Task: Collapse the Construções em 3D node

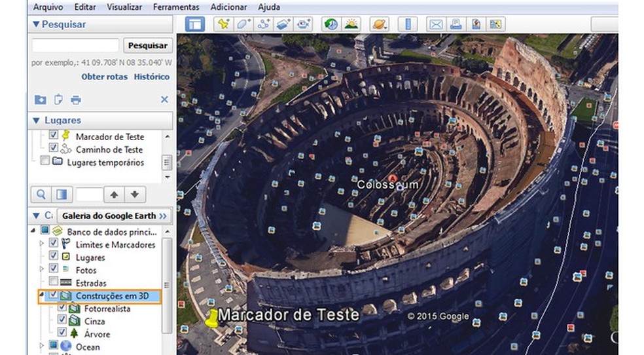Action: click(x=41, y=294)
